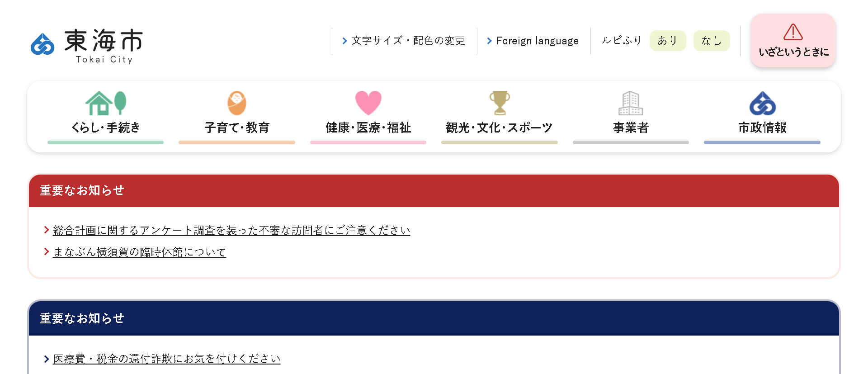Screen dimensions: 868x374
Task: Select the building icon for 事業者
Action: pos(631,103)
